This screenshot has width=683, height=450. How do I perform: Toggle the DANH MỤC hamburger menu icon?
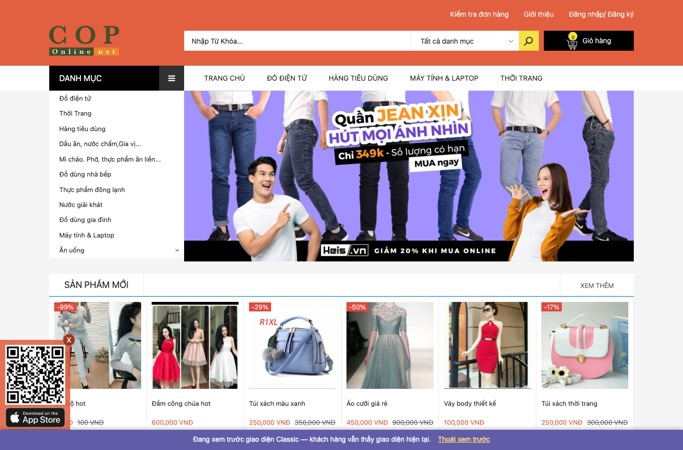tap(172, 78)
